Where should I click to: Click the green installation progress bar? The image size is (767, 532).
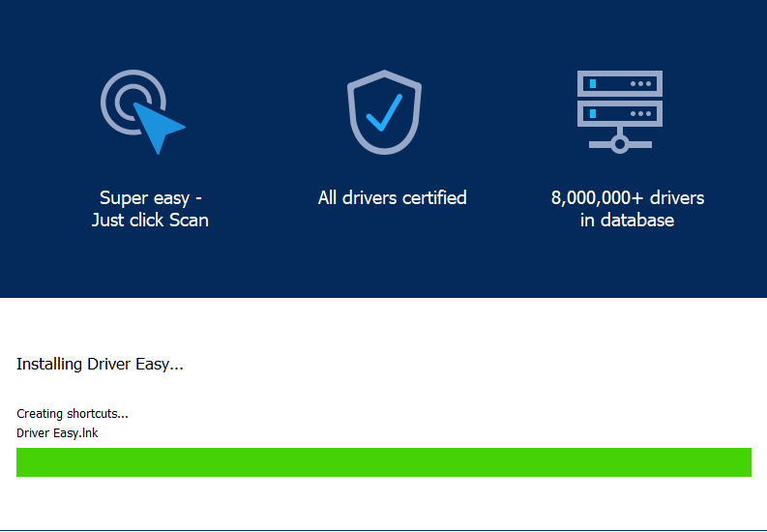coord(383,462)
